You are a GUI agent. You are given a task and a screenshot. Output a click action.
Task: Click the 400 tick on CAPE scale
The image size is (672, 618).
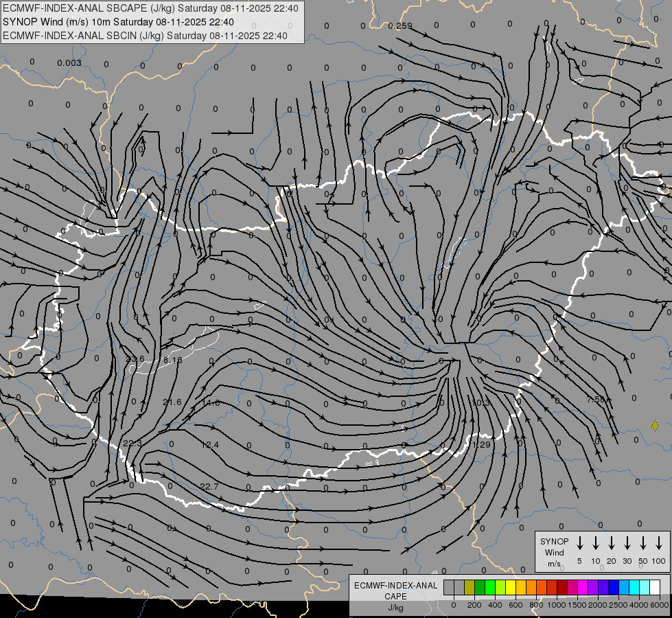495,605
